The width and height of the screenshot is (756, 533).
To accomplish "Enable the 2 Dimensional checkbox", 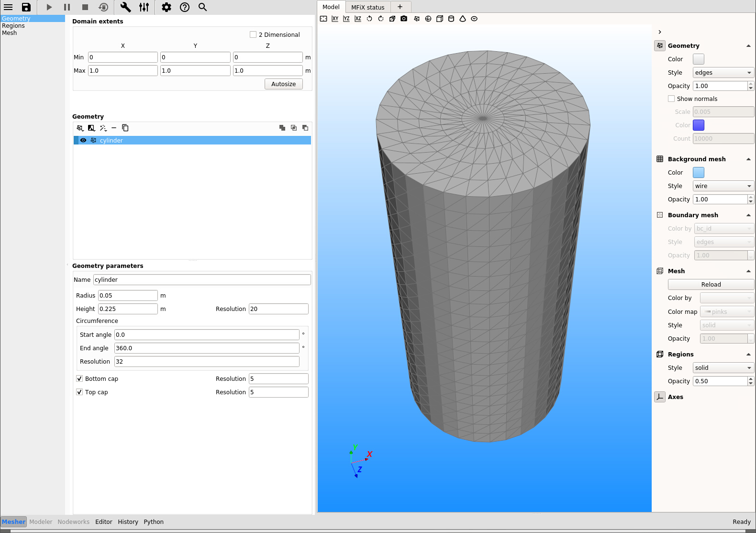I will [253, 34].
